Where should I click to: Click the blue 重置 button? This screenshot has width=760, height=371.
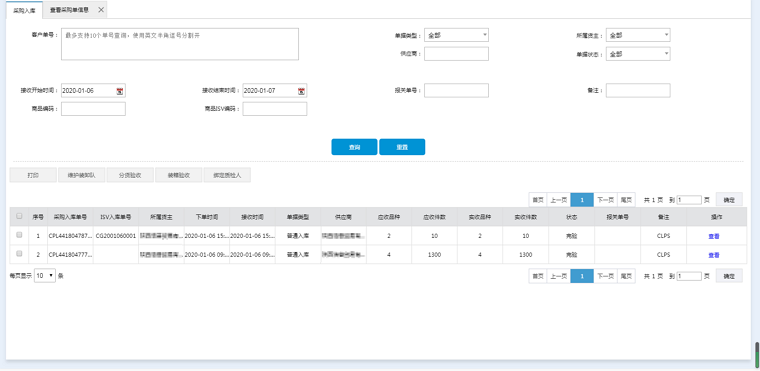tap(402, 147)
